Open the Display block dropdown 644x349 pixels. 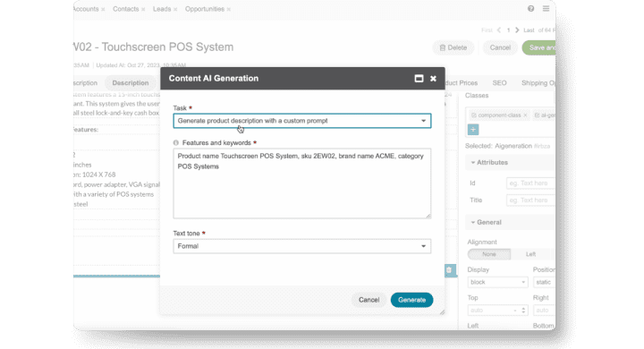(497, 282)
